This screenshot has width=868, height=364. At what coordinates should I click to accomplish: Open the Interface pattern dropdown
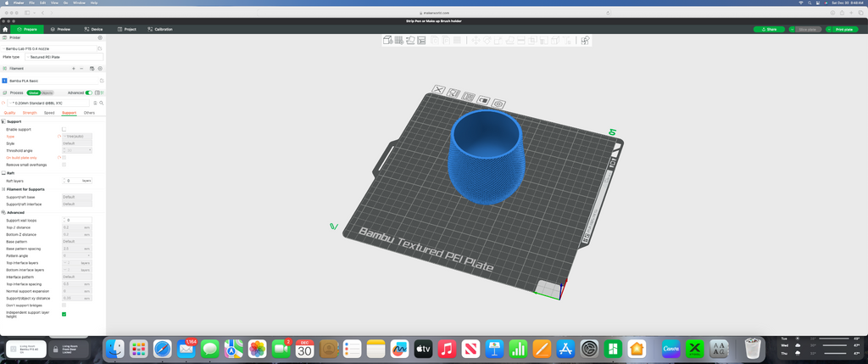click(x=77, y=277)
